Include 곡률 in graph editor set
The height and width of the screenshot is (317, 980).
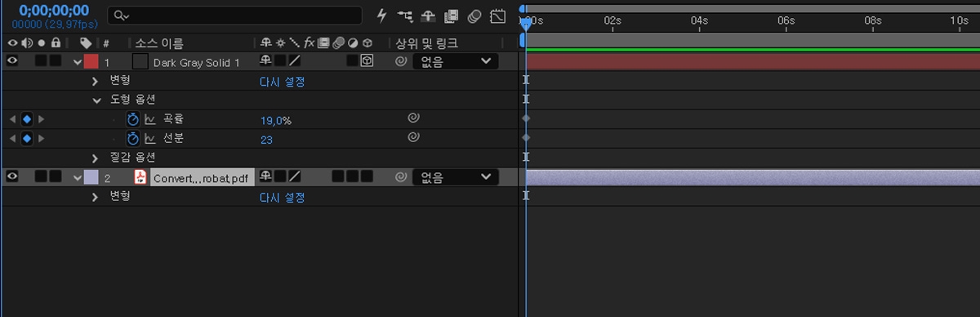(x=150, y=119)
